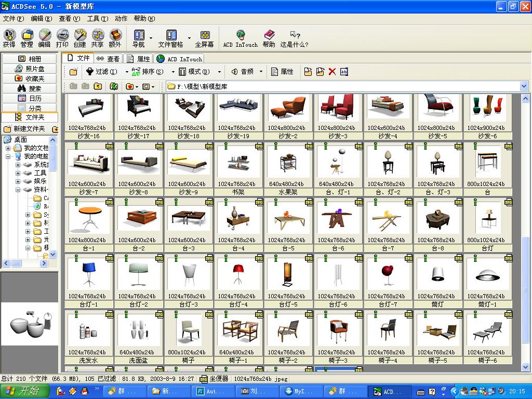Click the red X delete icon
The image size is (532, 399).
pos(332,72)
